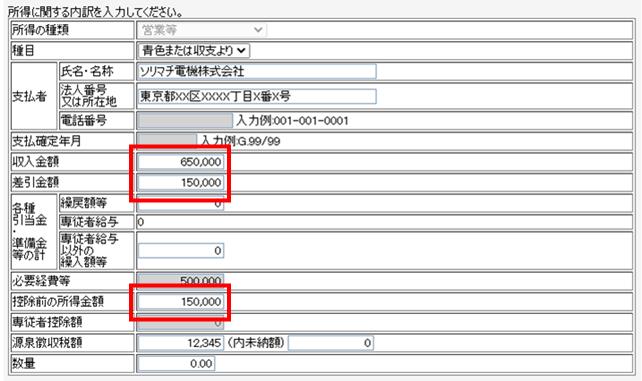Click the 入力例:G.99/99 hint text
The height and width of the screenshot is (381, 642).
coord(241,141)
